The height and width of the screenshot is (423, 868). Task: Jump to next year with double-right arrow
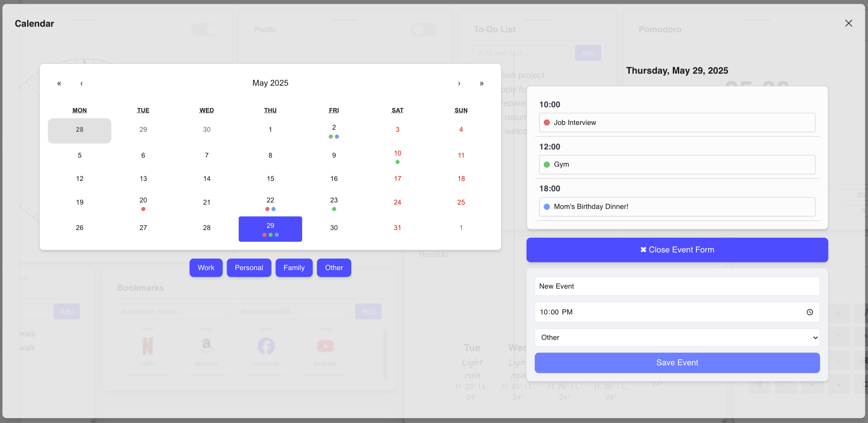481,83
